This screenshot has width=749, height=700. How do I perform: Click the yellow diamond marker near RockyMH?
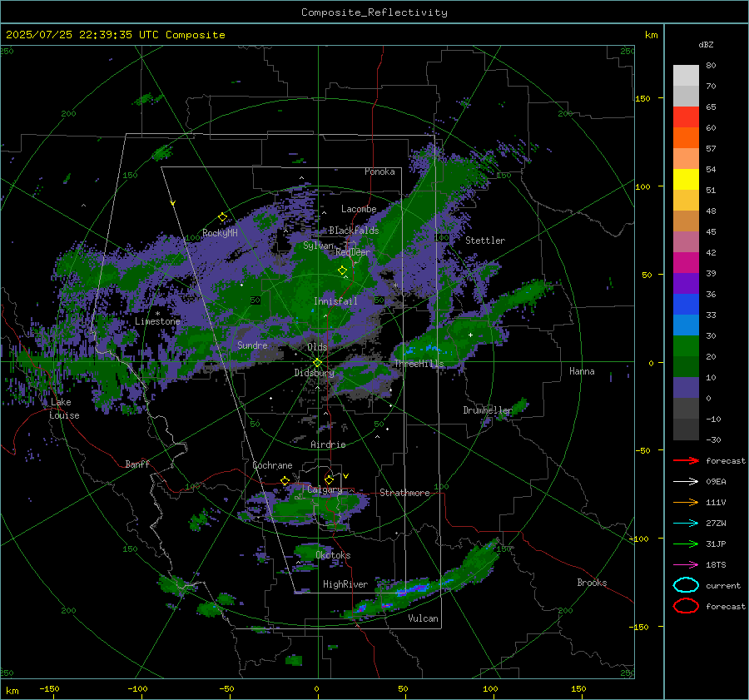[x=222, y=217]
